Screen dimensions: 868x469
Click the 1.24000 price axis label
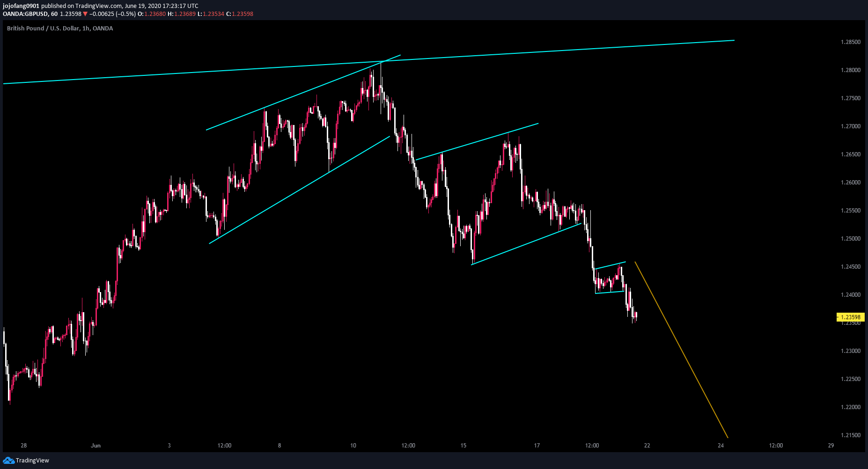[851, 295]
